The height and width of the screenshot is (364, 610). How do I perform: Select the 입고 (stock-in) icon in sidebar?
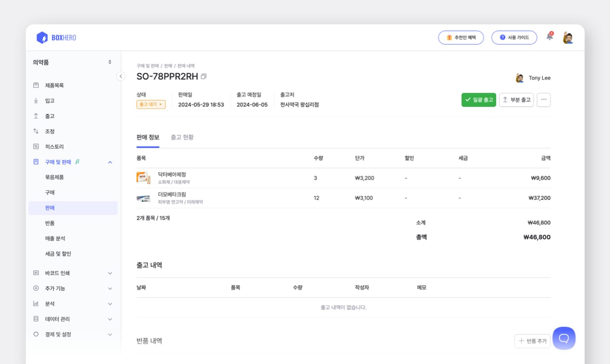[x=36, y=100]
